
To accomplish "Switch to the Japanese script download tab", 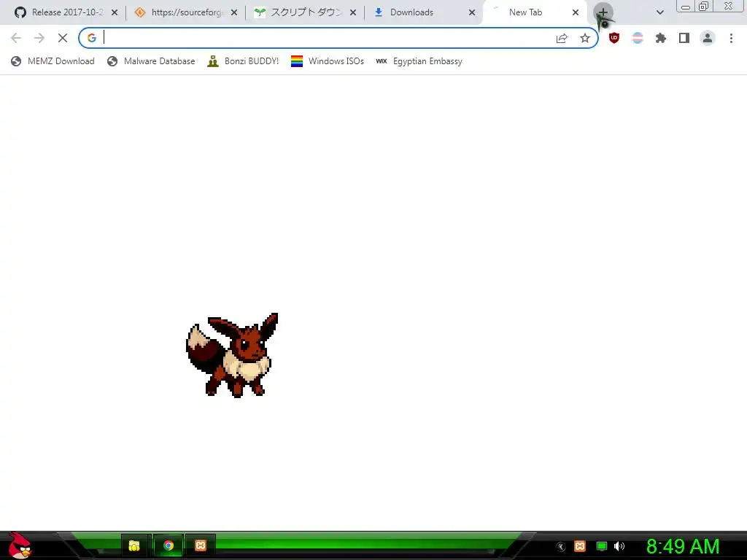I will point(305,12).
